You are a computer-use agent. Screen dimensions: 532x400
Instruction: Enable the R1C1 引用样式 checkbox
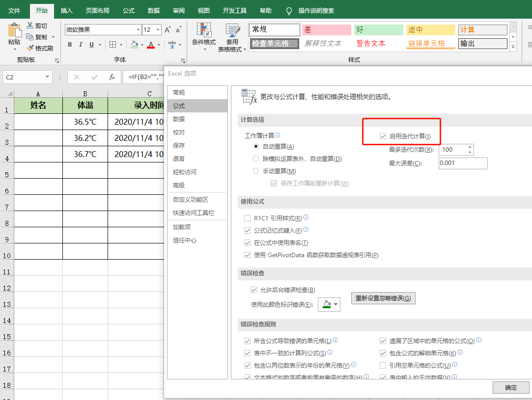pos(247,218)
